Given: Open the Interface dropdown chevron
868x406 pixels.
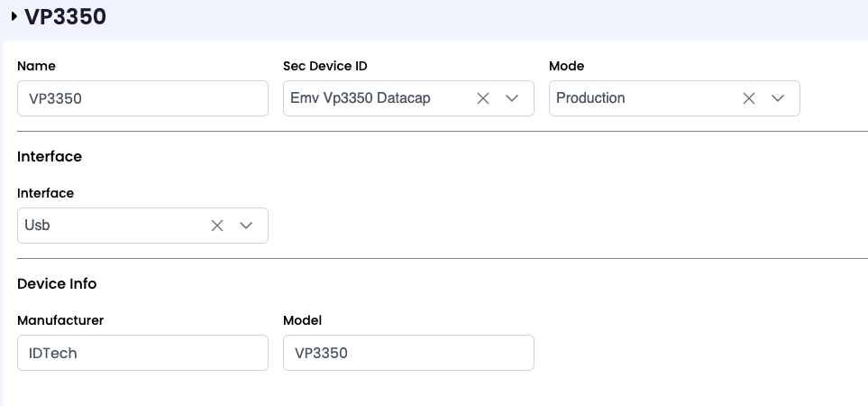Looking at the screenshot, I should point(247,226).
